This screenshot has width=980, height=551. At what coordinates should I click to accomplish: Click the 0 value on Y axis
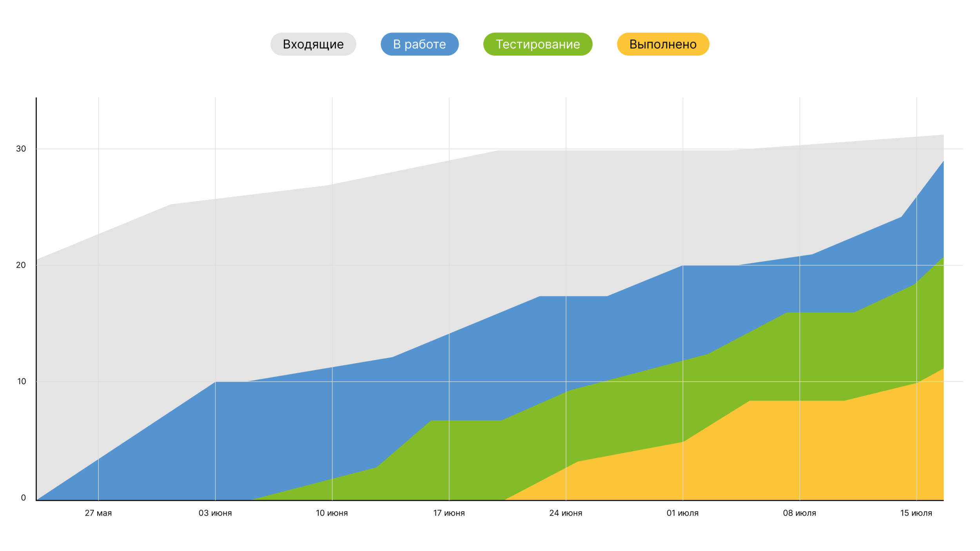(x=23, y=498)
